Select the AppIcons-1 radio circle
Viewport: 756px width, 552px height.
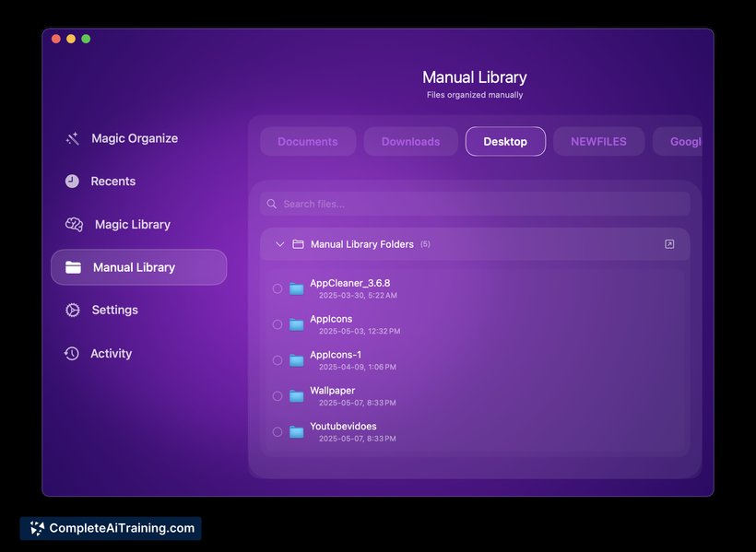(x=278, y=360)
